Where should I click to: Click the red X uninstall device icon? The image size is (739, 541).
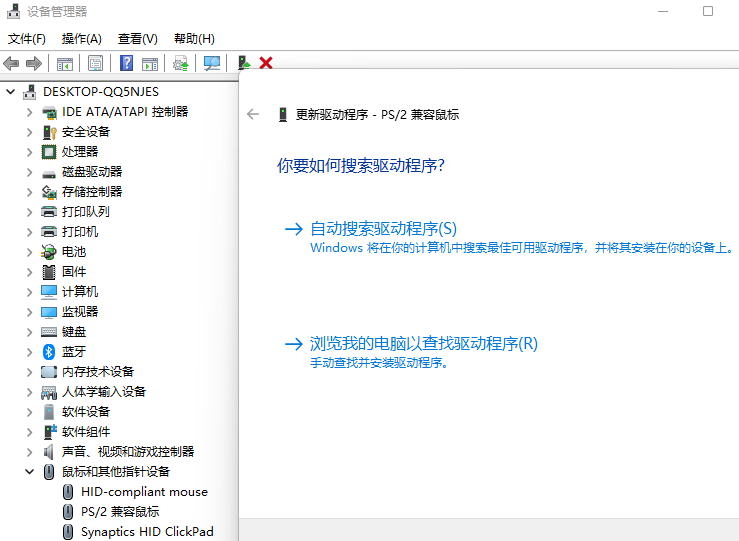pyautogui.click(x=266, y=63)
